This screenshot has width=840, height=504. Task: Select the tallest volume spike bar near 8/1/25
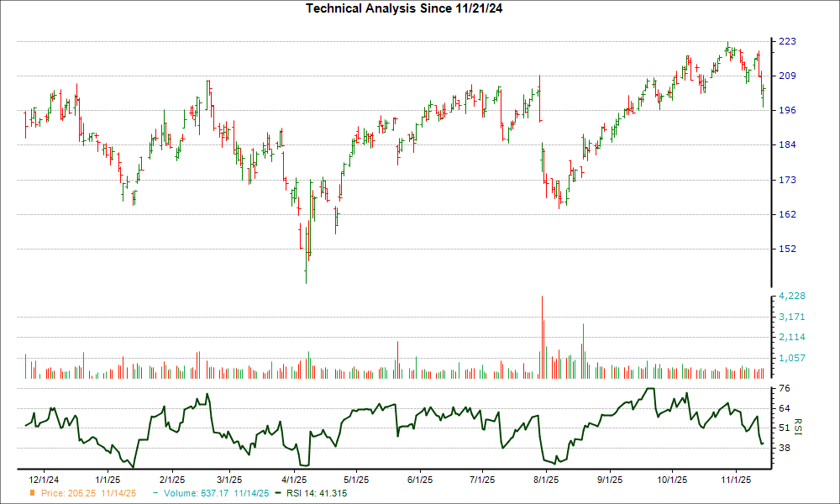pyautogui.click(x=542, y=336)
